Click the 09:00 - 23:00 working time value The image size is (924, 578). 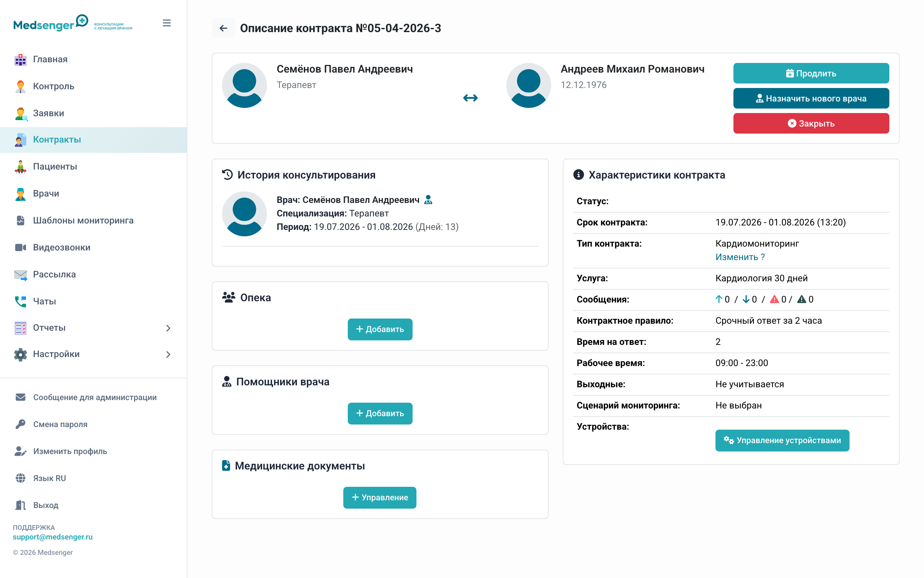(741, 363)
